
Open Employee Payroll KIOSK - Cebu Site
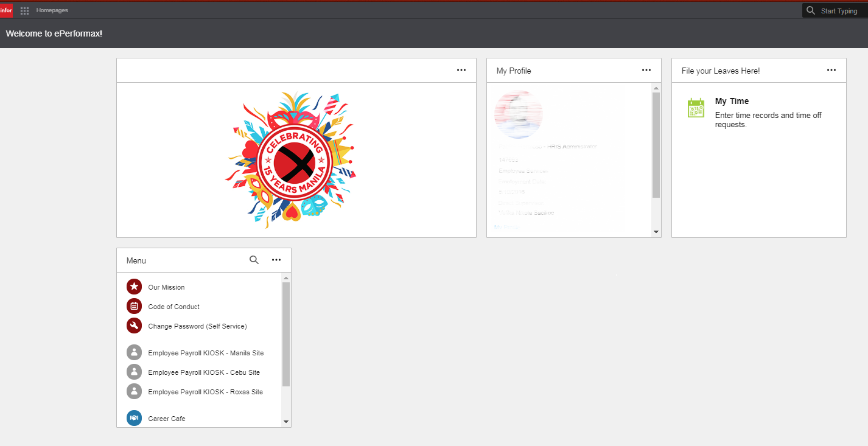[204, 372]
